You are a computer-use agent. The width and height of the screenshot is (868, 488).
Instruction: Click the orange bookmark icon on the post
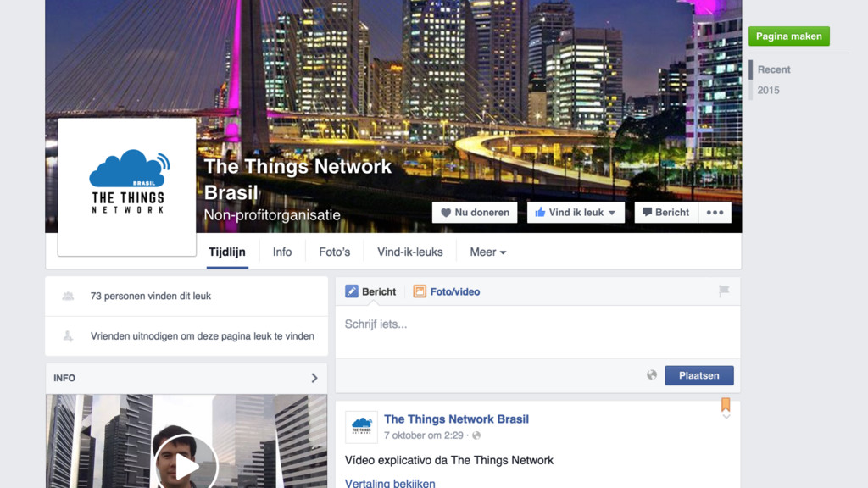tap(726, 404)
